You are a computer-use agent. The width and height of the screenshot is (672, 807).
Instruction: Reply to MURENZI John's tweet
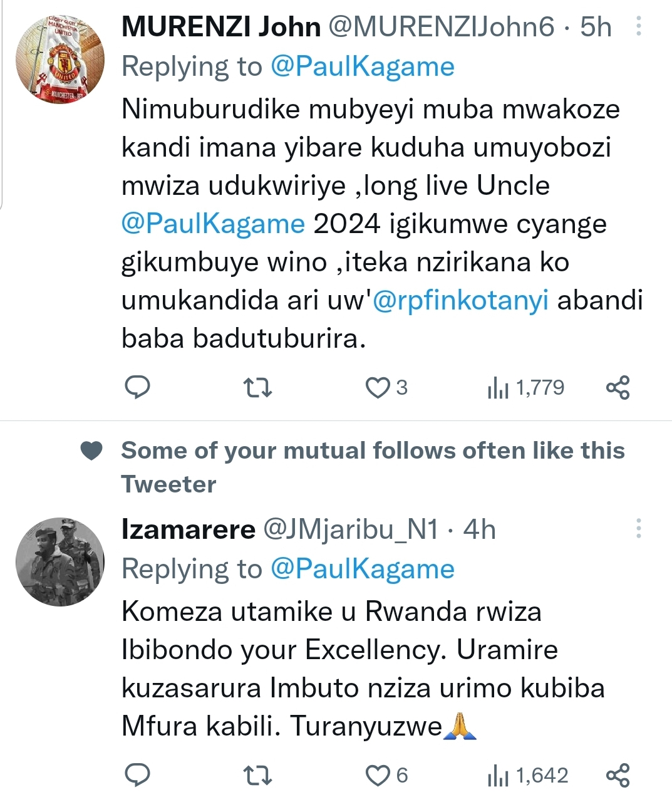pyautogui.click(x=138, y=388)
